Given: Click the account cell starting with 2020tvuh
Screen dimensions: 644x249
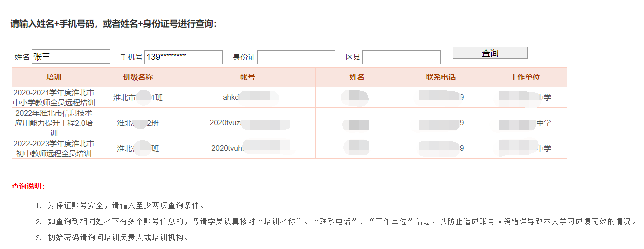Looking at the screenshot, I should (x=248, y=148).
